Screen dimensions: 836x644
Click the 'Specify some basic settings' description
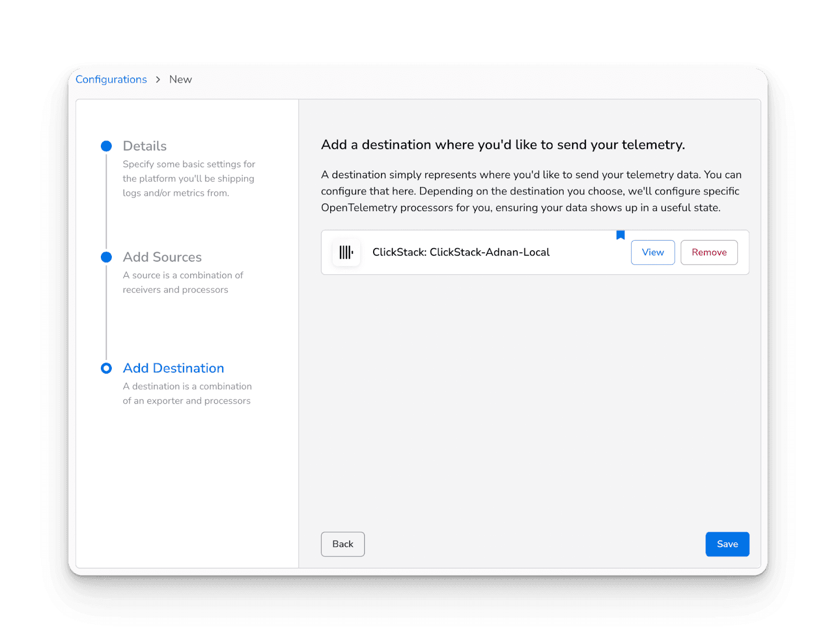tap(189, 179)
